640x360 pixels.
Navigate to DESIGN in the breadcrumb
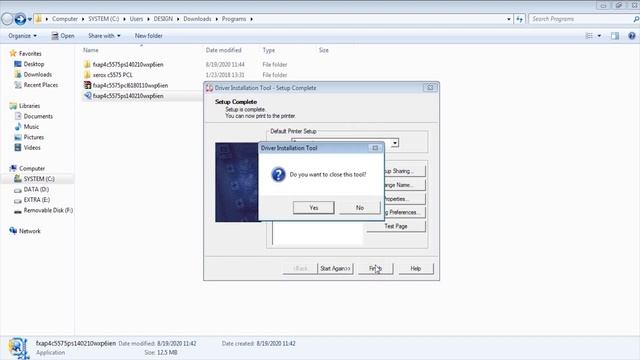click(x=163, y=19)
